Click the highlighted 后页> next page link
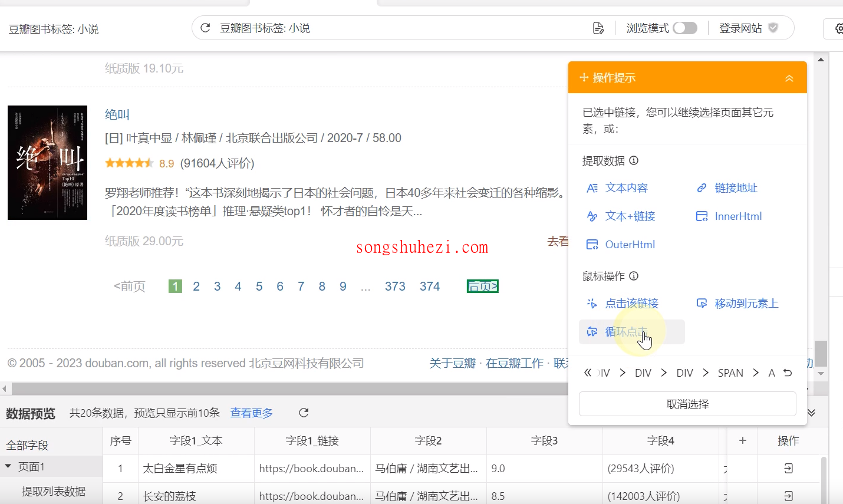This screenshot has width=843, height=504. pos(483,286)
